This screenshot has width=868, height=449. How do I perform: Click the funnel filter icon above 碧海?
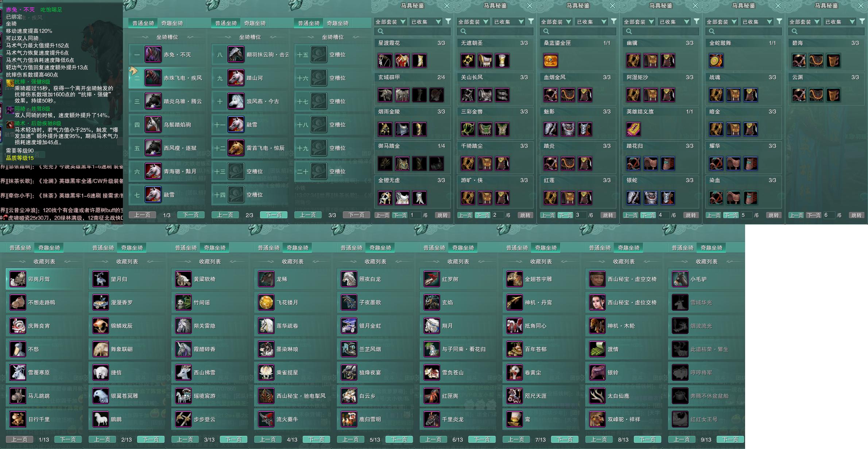[862, 22]
